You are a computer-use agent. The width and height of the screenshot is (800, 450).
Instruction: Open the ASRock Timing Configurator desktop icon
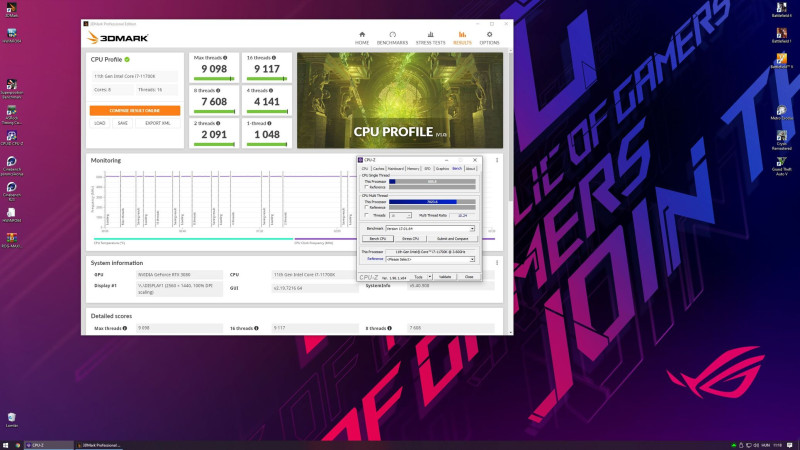(11, 115)
